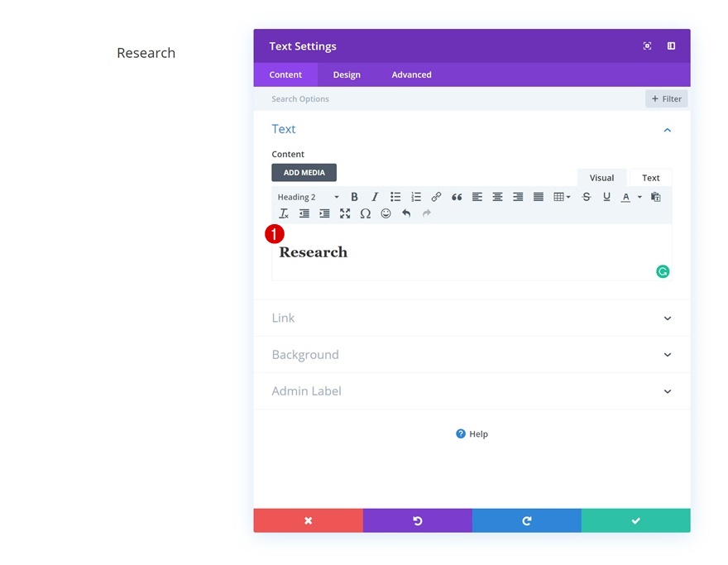The image size is (728, 565).
Task: Decrease the text indent
Action: coord(304,213)
